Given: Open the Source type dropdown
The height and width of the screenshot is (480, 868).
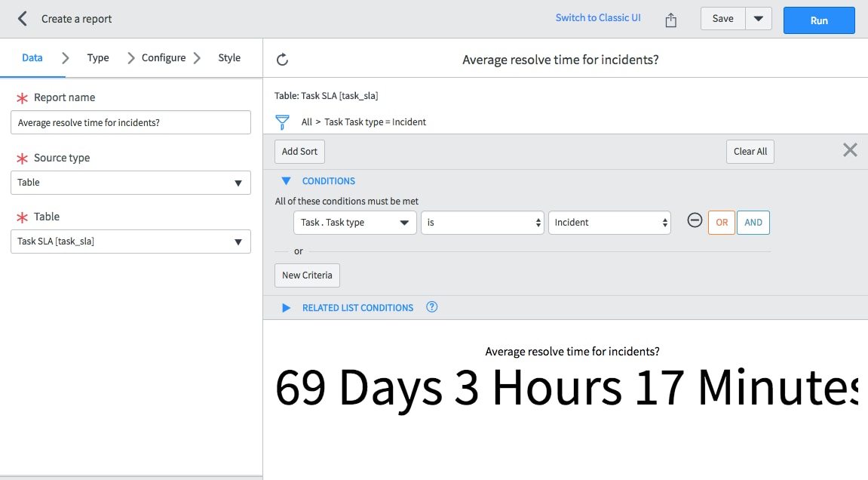Looking at the screenshot, I should (x=130, y=183).
